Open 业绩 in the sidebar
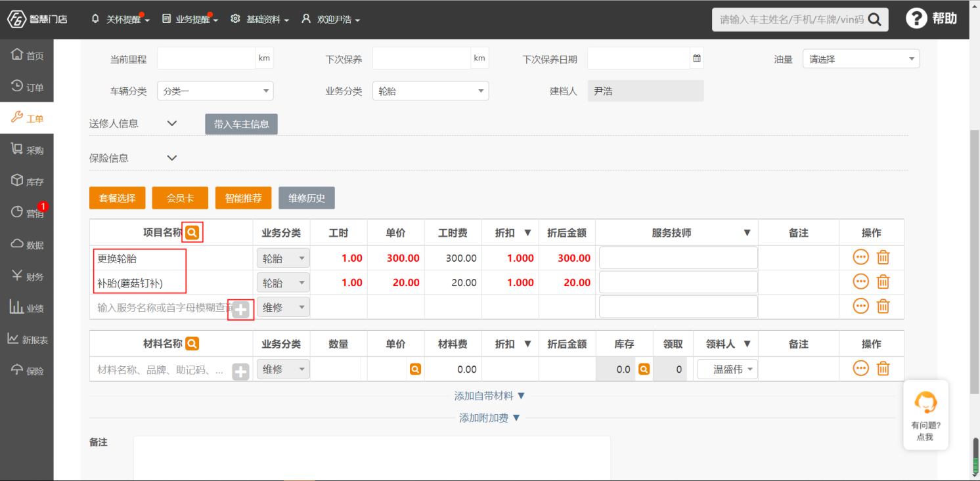This screenshot has width=980, height=481. pyautogui.click(x=27, y=308)
